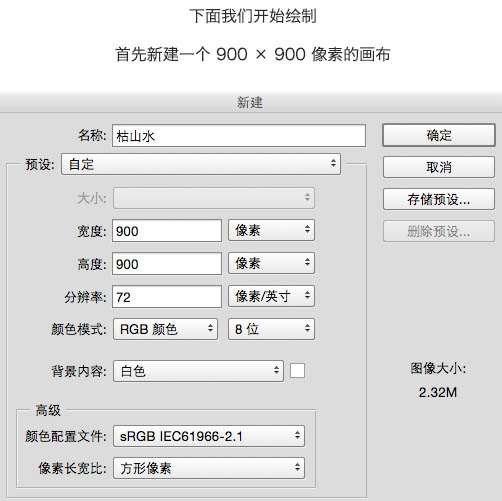502x501 pixels.
Task: Open the 像素/英寸 resolution unit dropdown
Action: point(271,296)
